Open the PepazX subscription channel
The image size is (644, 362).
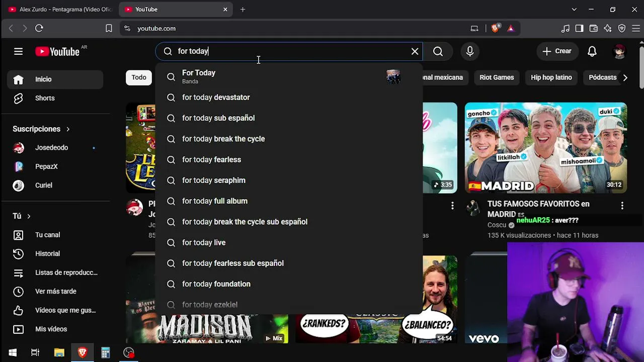click(55, 166)
